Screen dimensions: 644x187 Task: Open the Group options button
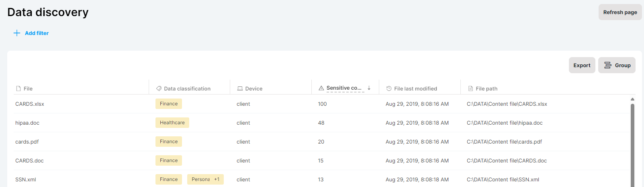point(617,65)
